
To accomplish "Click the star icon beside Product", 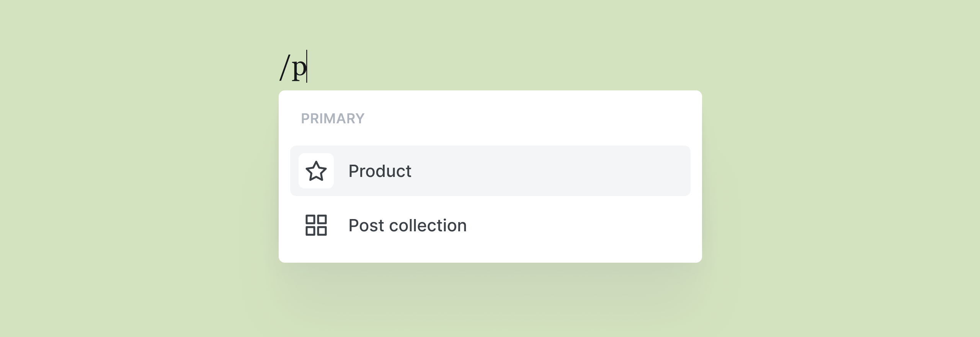I will click(x=316, y=171).
